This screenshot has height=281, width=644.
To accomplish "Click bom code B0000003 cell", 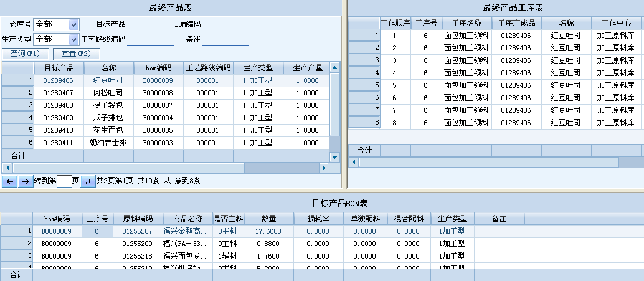I will pyautogui.click(x=159, y=143).
